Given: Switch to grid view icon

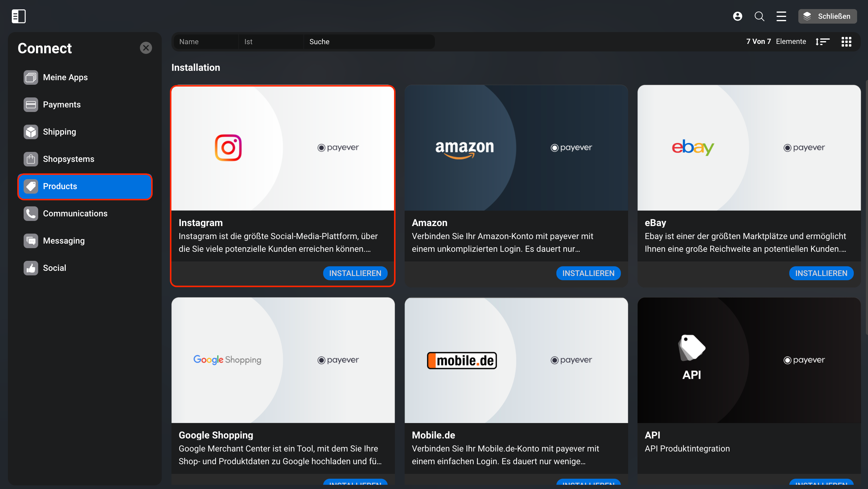Looking at the screenshot, I should tap(846, 42).
